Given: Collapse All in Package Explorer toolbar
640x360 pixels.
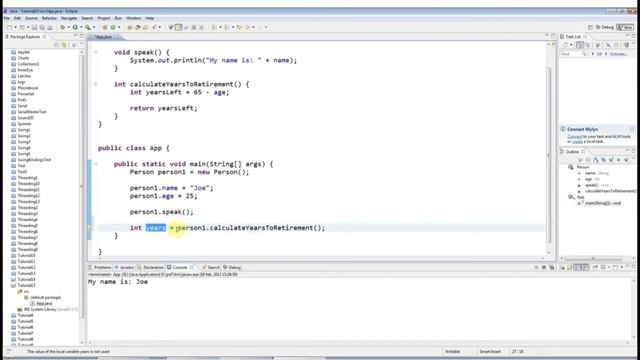Looking at the screenshot, I should point(56,45).
